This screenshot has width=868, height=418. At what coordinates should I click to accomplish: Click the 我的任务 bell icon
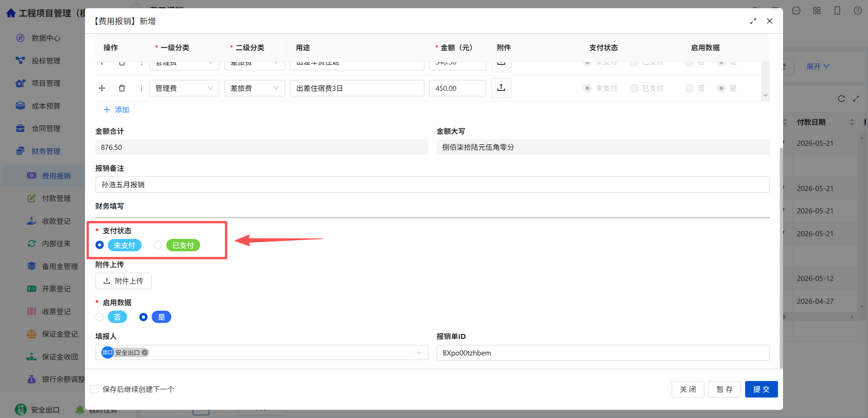tap(80, 410)
